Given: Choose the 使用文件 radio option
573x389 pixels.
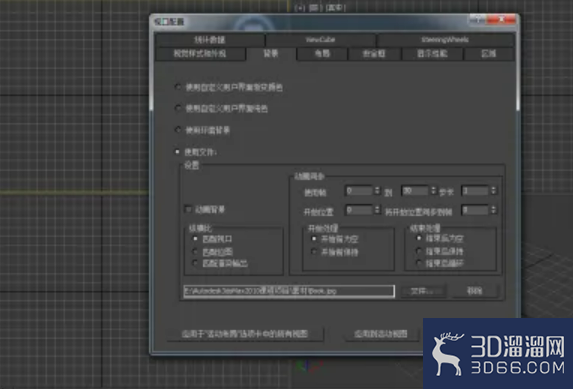Looking at the screenshot, I should point(178,151).
